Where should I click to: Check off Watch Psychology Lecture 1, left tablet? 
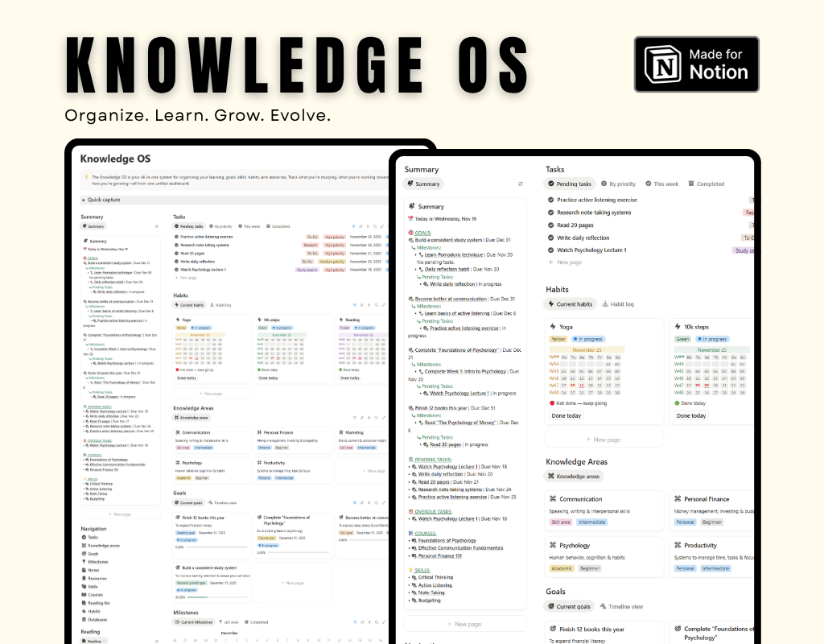tap(176, 270)
